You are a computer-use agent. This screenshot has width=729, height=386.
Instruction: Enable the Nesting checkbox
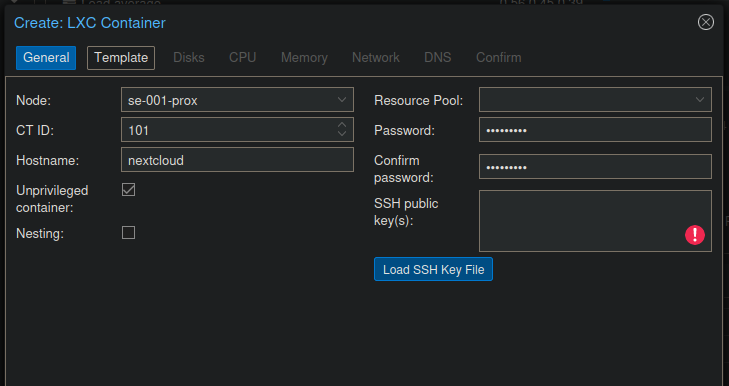click(x=128, y=233)
